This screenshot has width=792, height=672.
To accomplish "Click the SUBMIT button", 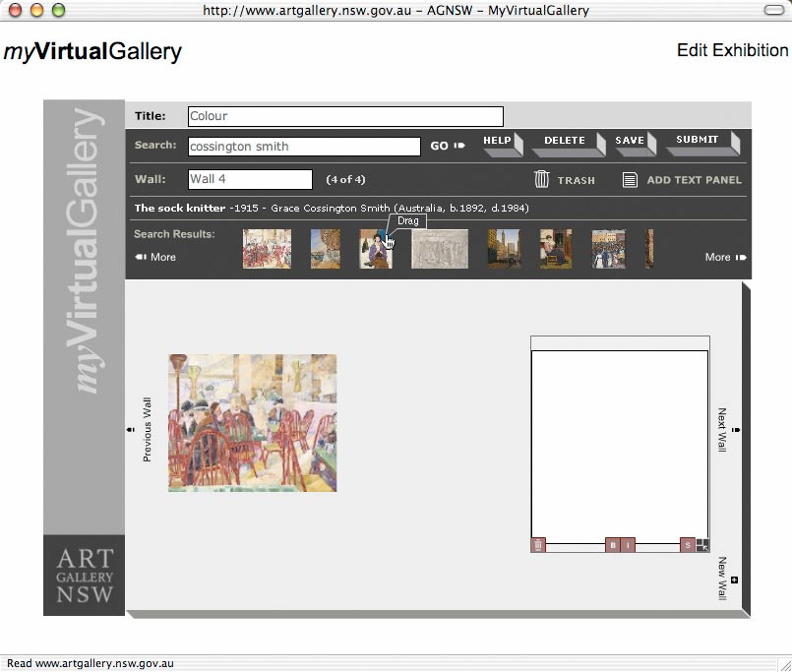I will [x=702, y=143].
